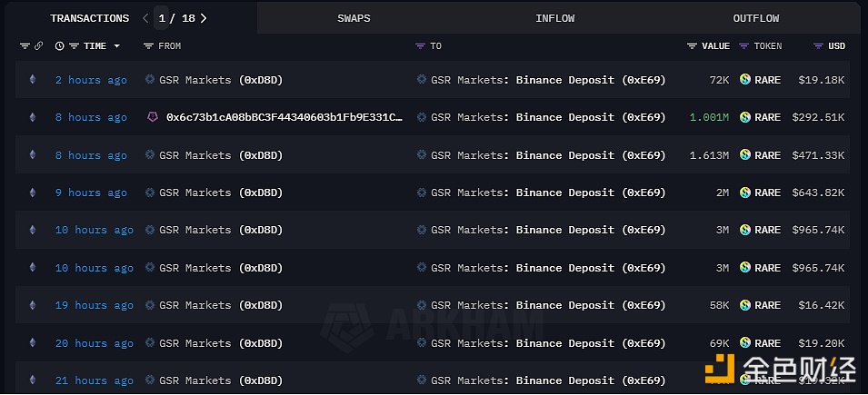The image size is (868, 395).
Task: Go to previous transactions page chevron
Action: pos(145,18)
